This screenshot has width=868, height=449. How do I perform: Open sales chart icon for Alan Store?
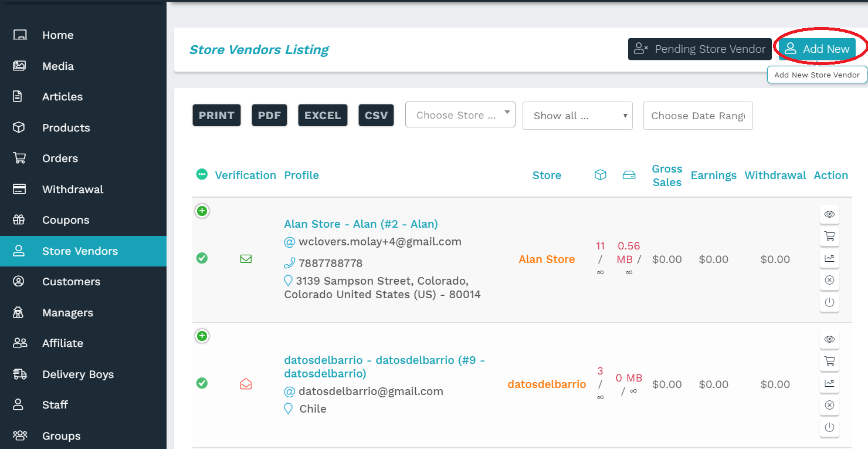(829, 258)
